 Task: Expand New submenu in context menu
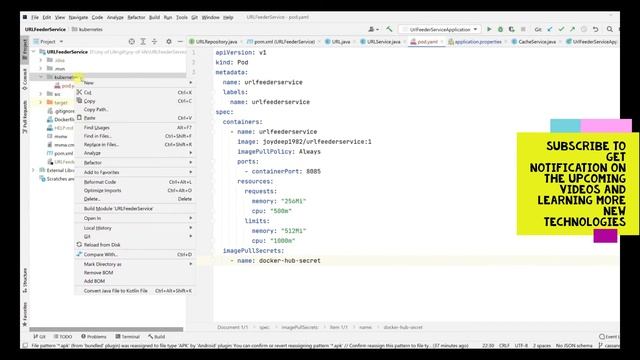(x=135, y=82)
